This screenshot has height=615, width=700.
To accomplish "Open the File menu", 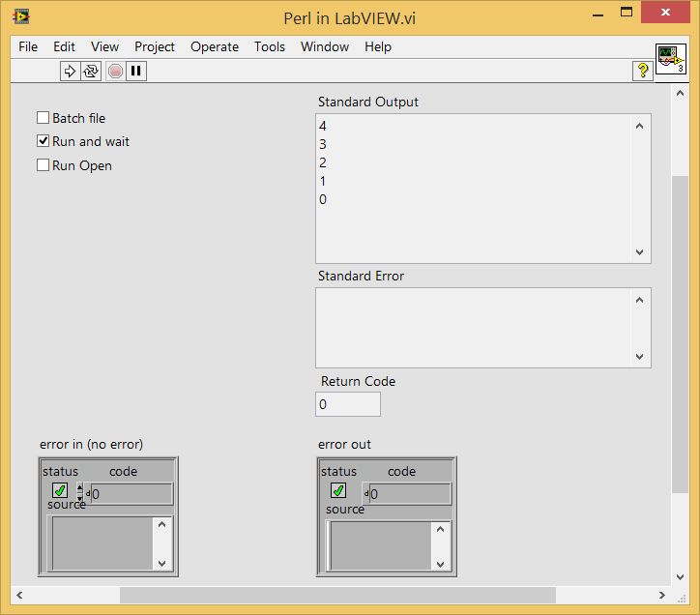I will coord(28,46).
